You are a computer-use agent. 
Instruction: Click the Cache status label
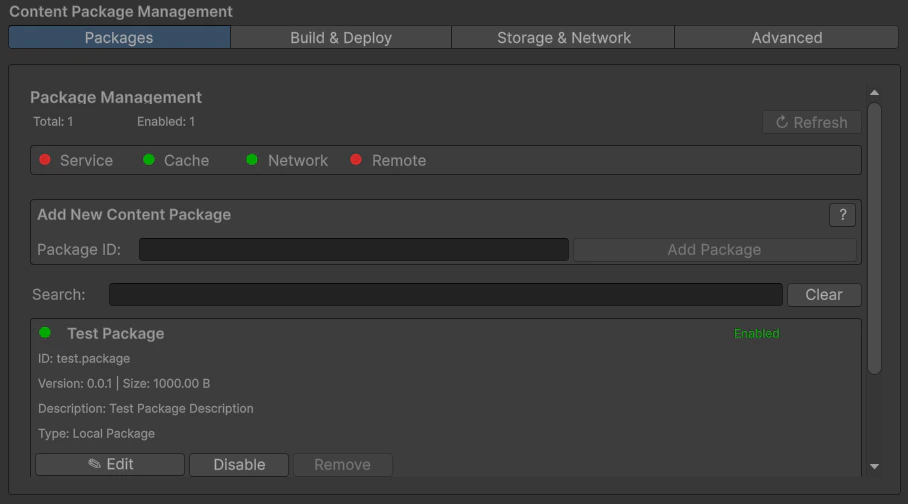(186, 160)
